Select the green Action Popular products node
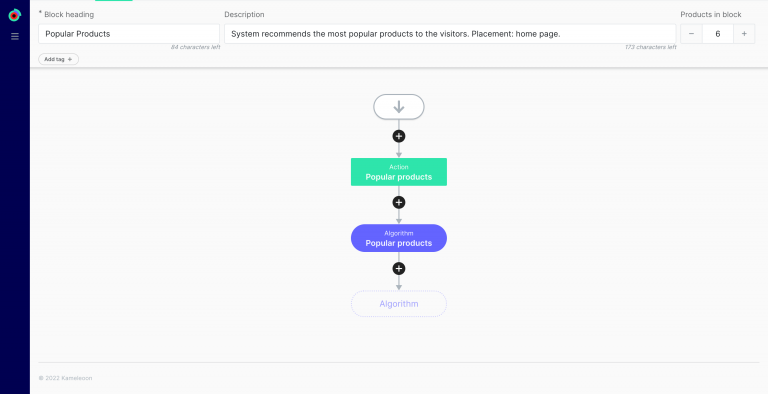768x394 pixels. (399, 172)
